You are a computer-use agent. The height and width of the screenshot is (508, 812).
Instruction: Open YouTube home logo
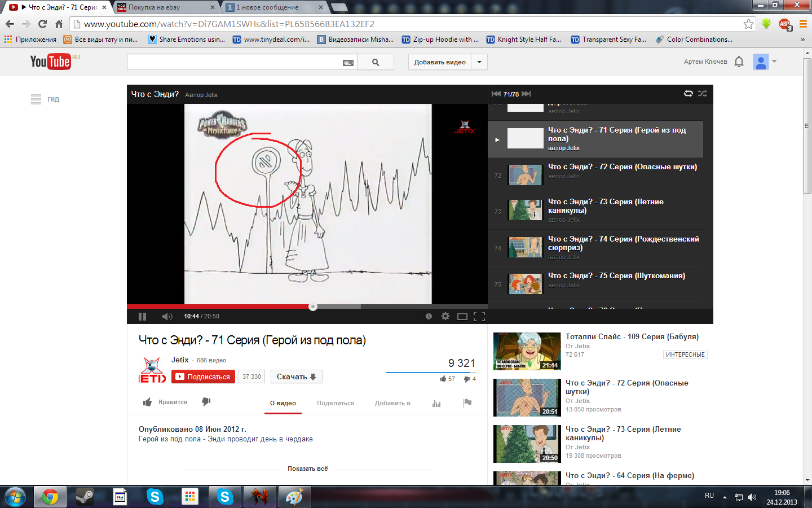pos(51,62)
